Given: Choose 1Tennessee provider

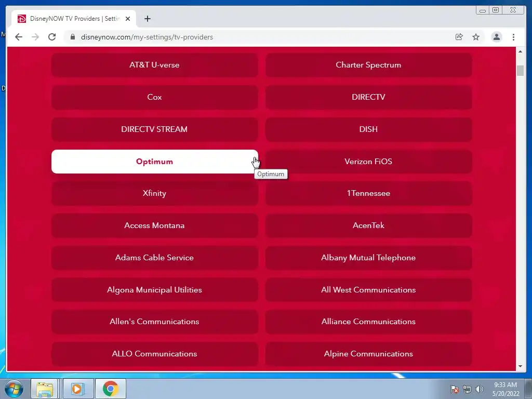Looking at the screenshot, I should coord(368,193).
